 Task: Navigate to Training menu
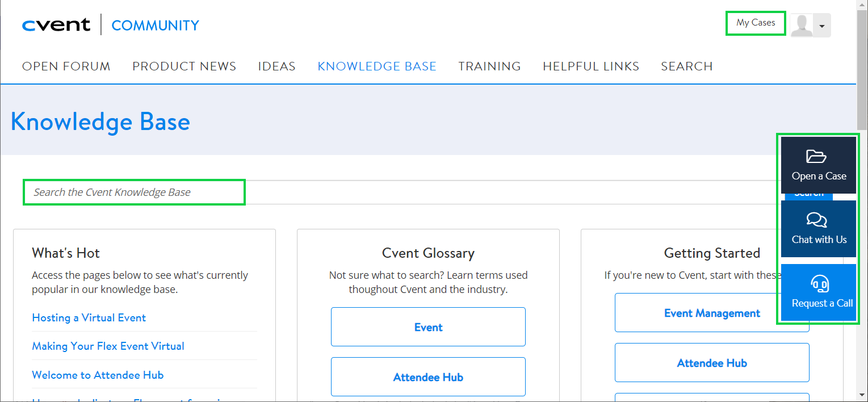coord(490,66)
